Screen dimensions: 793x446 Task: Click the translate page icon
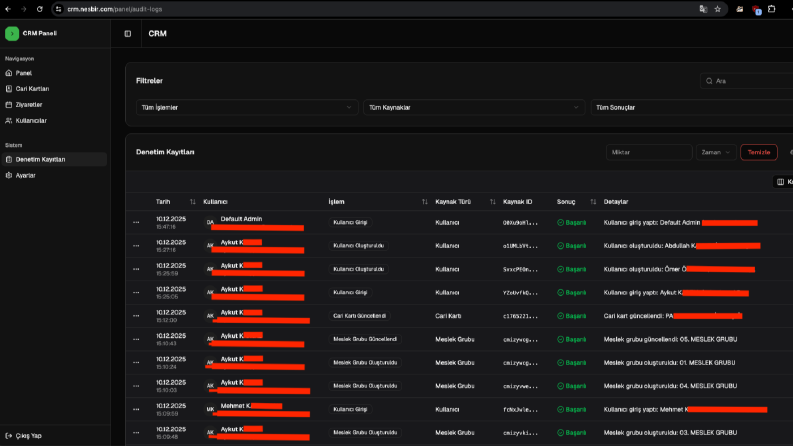pyautogui.click(x=703, y=9)
